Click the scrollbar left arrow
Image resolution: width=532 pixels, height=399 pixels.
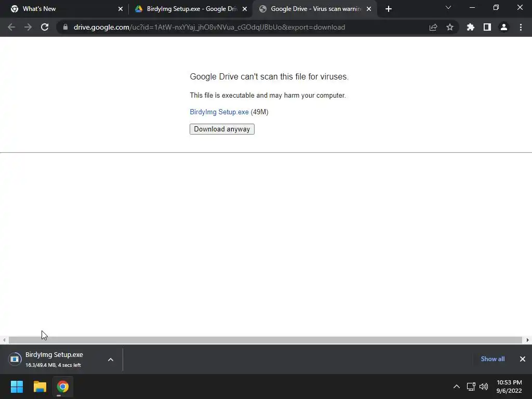(x=4, y=340)
